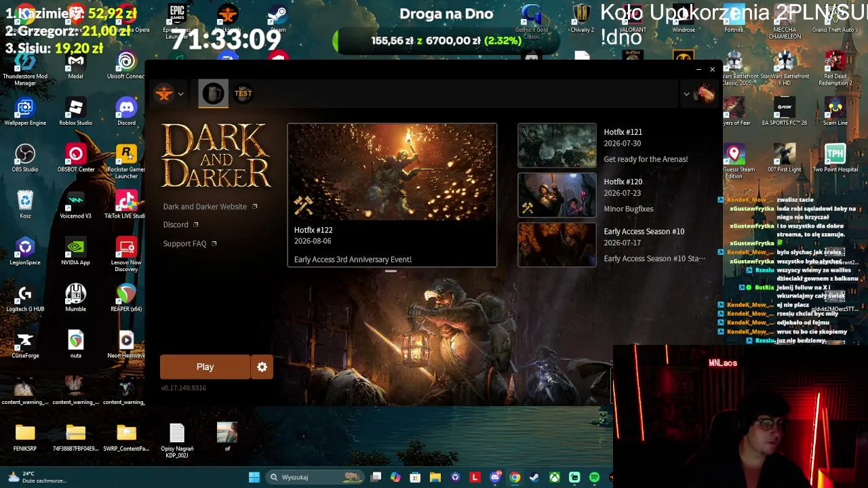Image resolution: width=868 pixels, height=488 pixels.
Task: Expand the Ironmace logo dropdown in launcher
Action: click(x=170, y=94)
